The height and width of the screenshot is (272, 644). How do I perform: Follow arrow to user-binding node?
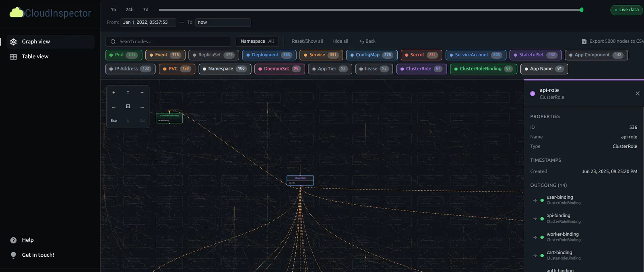pyautogui.click(x=535, y=200)
